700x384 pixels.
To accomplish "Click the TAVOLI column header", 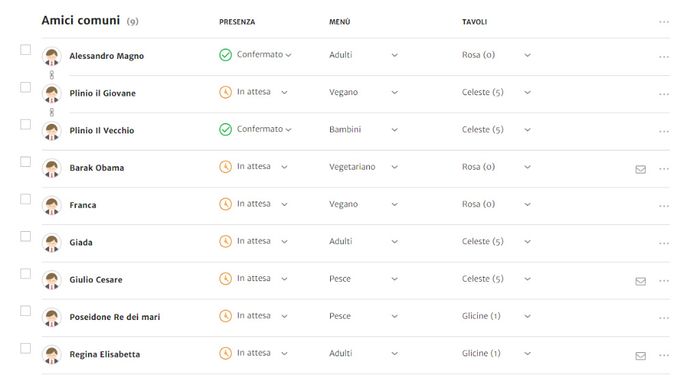I will tap(475, 22).
